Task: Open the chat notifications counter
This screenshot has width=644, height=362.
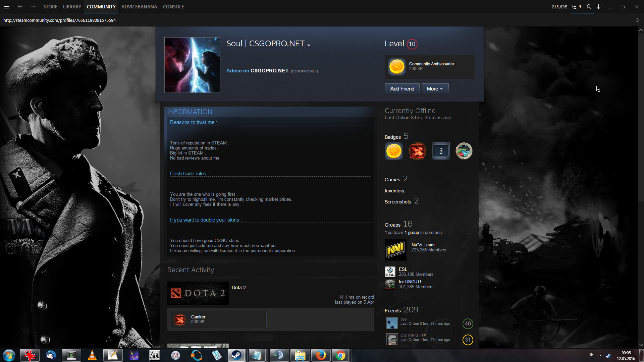Action: tap(577, 7)
